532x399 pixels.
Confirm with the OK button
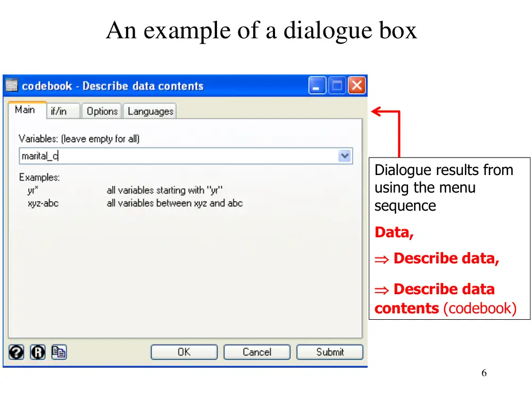click(184, 352)
